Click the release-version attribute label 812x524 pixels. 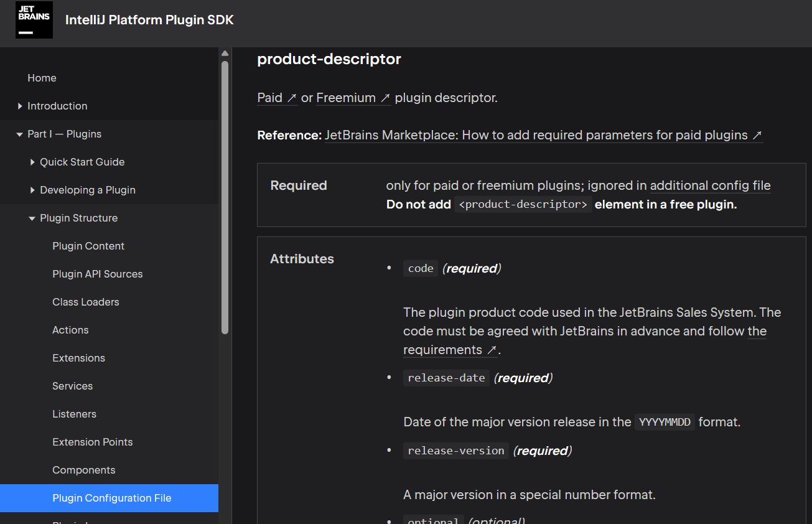tap(456, 451)
